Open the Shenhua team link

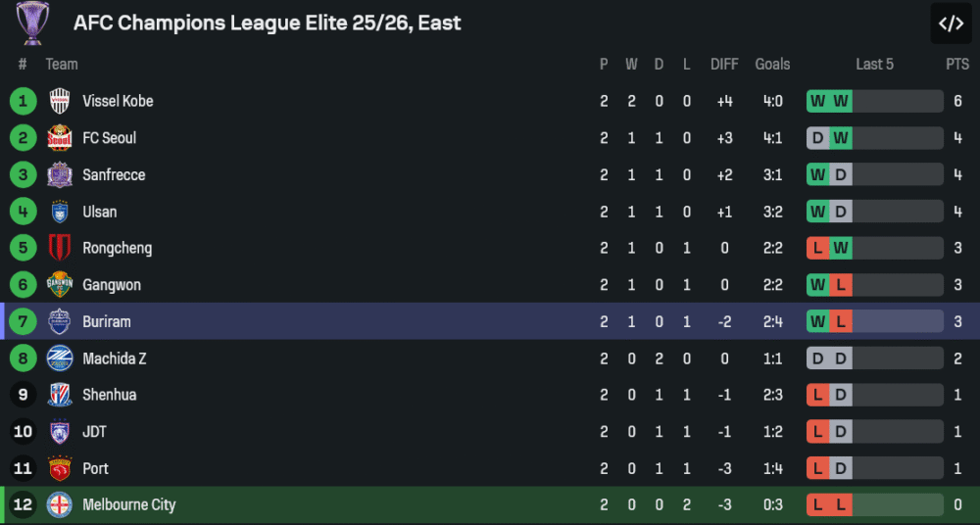pos(109,395)
